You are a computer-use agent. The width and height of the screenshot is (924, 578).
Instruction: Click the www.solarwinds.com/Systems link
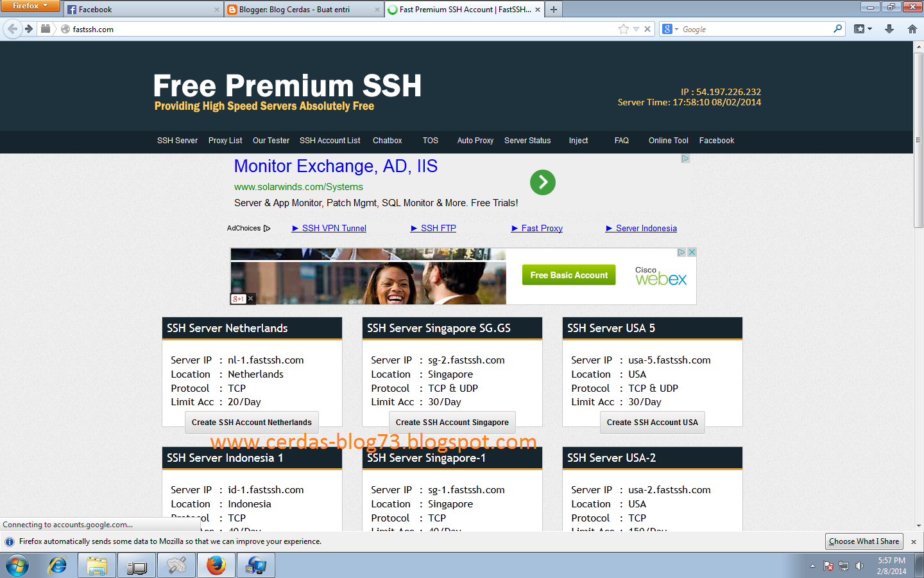[298, 187]
